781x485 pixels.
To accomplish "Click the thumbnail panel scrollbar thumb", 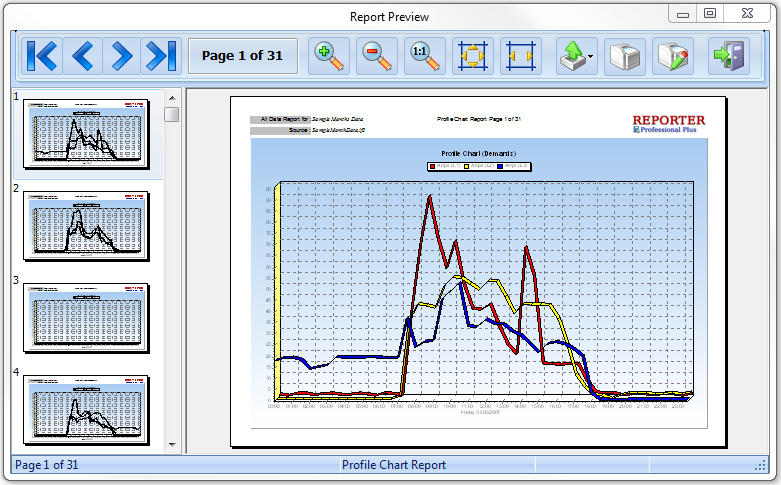I will tap(172, 115).
